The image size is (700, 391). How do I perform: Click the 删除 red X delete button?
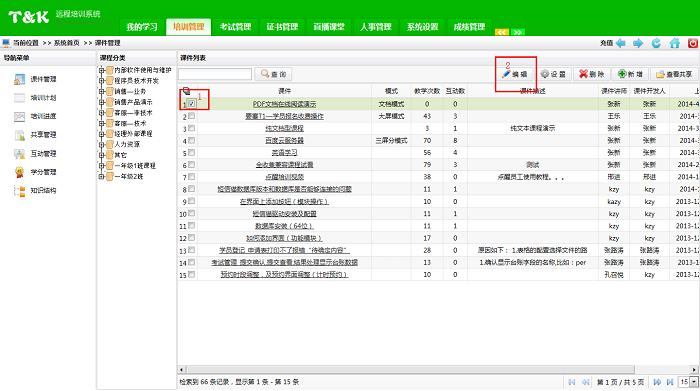(x=592, y=74)
